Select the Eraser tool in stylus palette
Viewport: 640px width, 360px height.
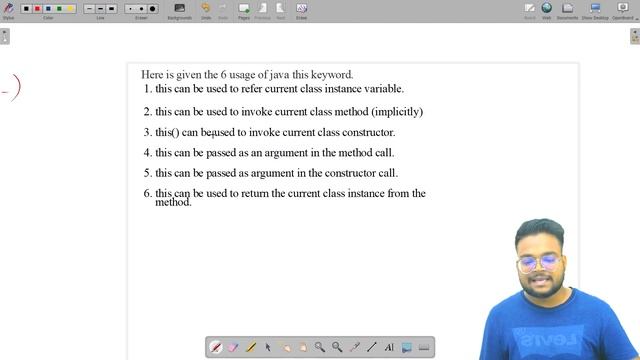click(x=233, y=347)
